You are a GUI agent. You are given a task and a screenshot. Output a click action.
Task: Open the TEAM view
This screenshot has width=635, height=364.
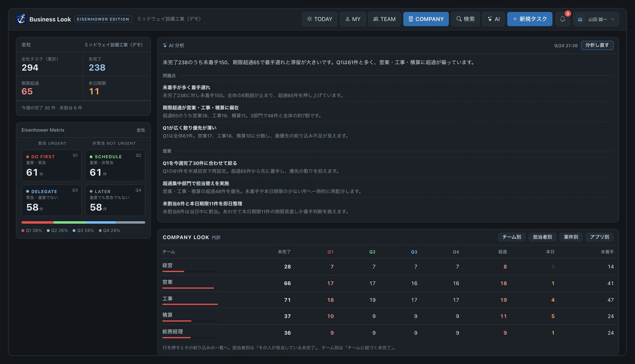pyautogui.click(x=384, y=19)
